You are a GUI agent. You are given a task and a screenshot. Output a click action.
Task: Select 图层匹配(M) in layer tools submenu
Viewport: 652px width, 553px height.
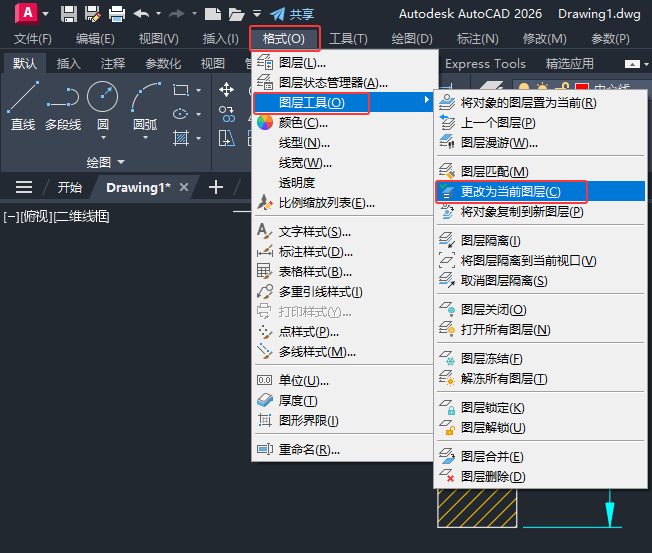pos(541,171)
